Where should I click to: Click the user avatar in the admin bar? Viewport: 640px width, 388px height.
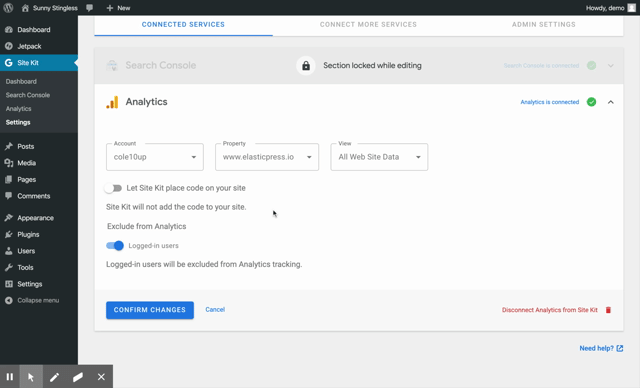pos(631,8)
